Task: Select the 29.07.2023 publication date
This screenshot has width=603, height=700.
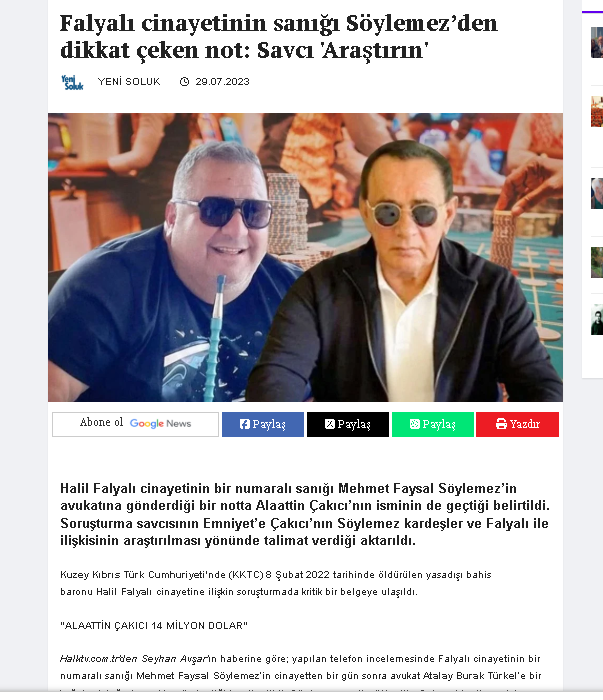Action: (x=222, y=82)
